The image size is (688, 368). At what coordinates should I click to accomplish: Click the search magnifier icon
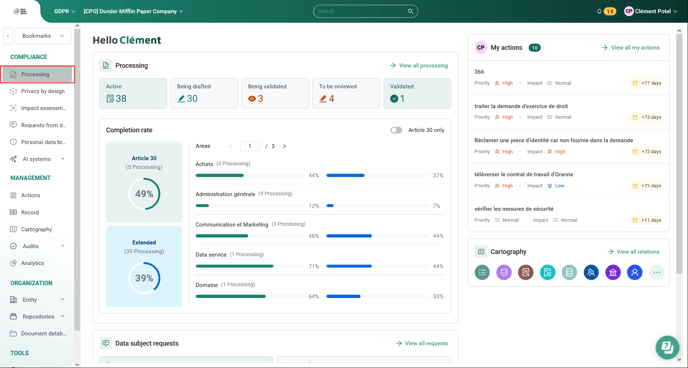click(410, 11)
